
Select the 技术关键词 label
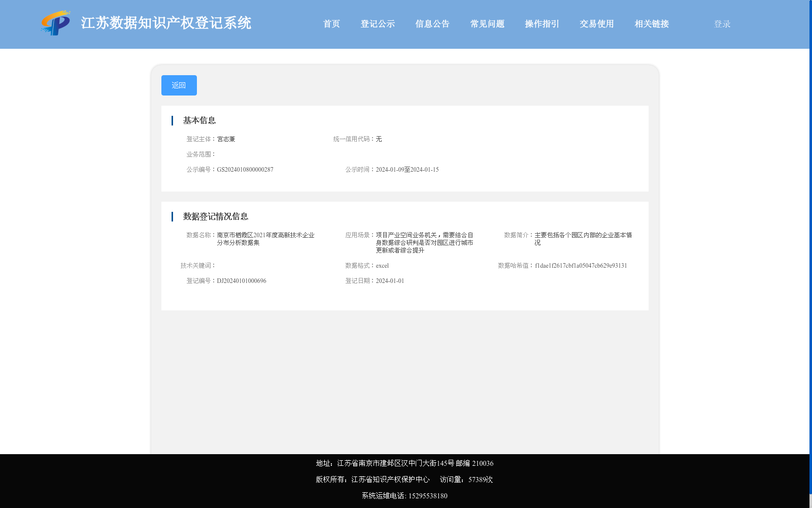pos(198,266)
